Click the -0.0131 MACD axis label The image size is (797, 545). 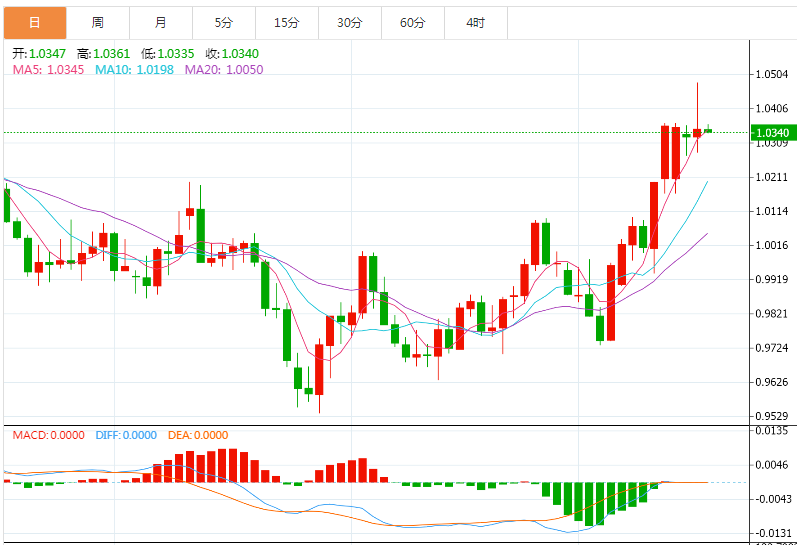click(x=772, y=533)
